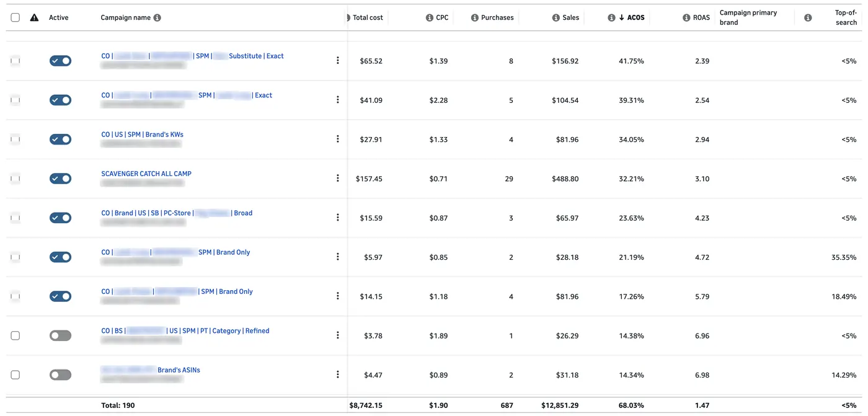The width and height of the screenshot is (868, 416).
Task: Open three-dot menu for Brand's KWs campaign
Action: pyautogui.click(x=338, y=139)
